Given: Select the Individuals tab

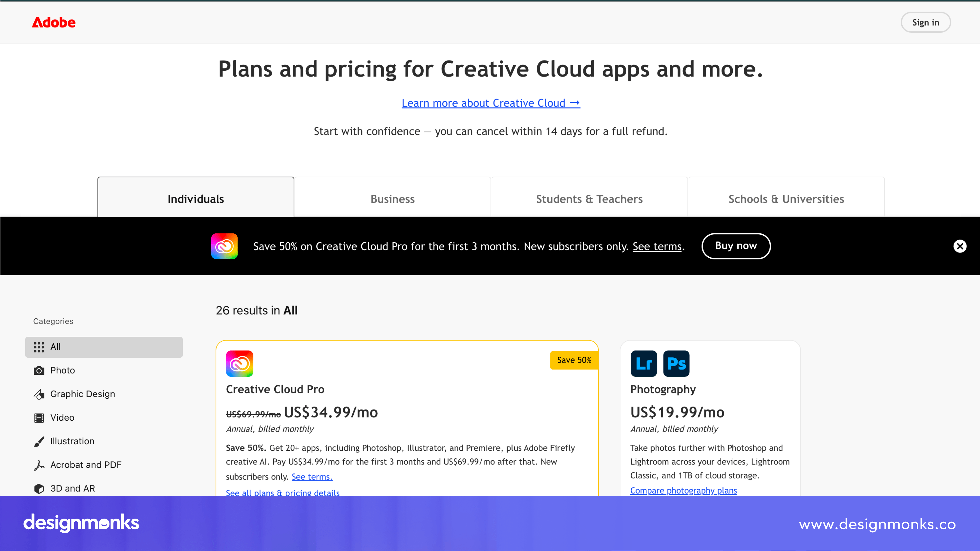Looking at the screenshot, I should point(196,197).
